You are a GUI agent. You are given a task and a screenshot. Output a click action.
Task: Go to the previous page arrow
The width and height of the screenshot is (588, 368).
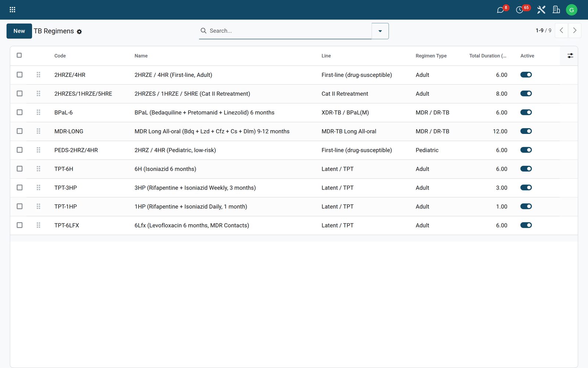pyautogui.click(x=561, y=31)
